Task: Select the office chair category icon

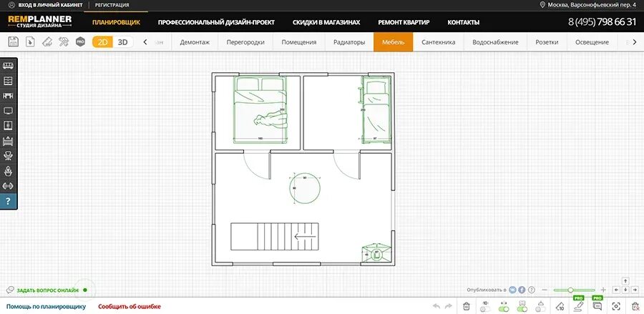Action: click(8, 155)
